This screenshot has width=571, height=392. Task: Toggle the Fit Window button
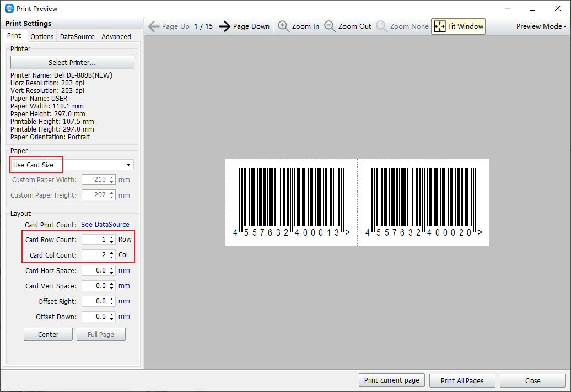[x=458, y=26]
